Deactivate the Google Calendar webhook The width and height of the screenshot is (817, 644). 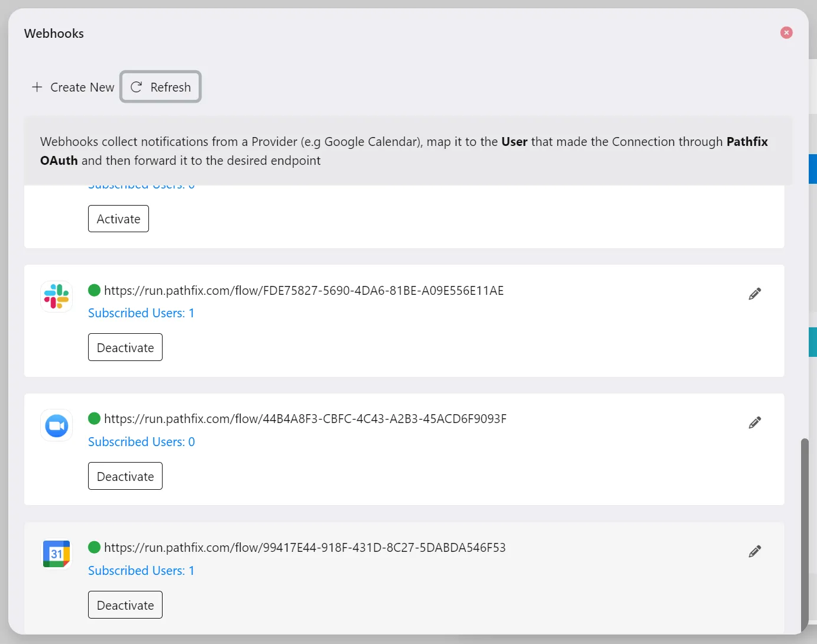pos(125,605)
